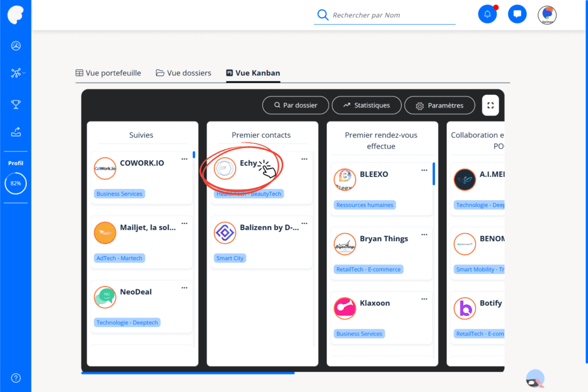The image size is (588, 392).
Task: Click the NeoDeal logo
Action: [x=105, y=297]
